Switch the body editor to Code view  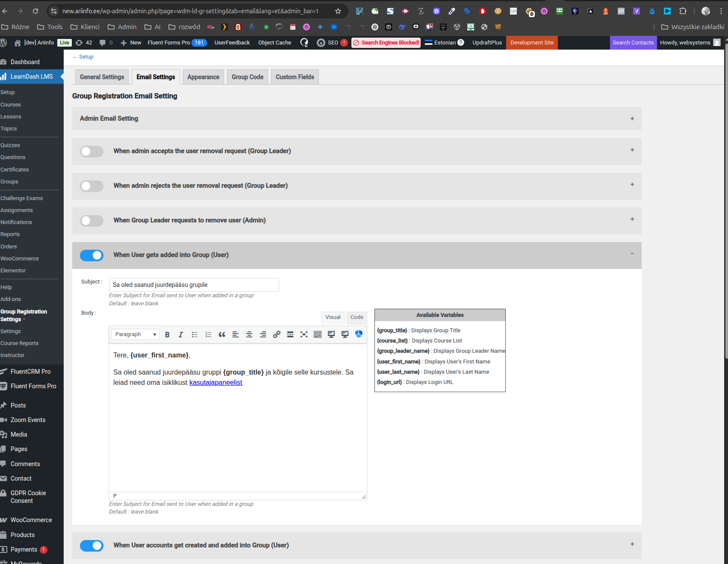click(x=357, y=317)
